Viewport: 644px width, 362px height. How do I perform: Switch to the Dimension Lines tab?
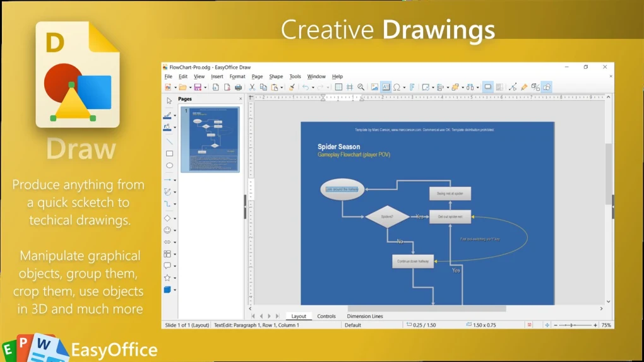pyautogui.click(x=364, y=317)
